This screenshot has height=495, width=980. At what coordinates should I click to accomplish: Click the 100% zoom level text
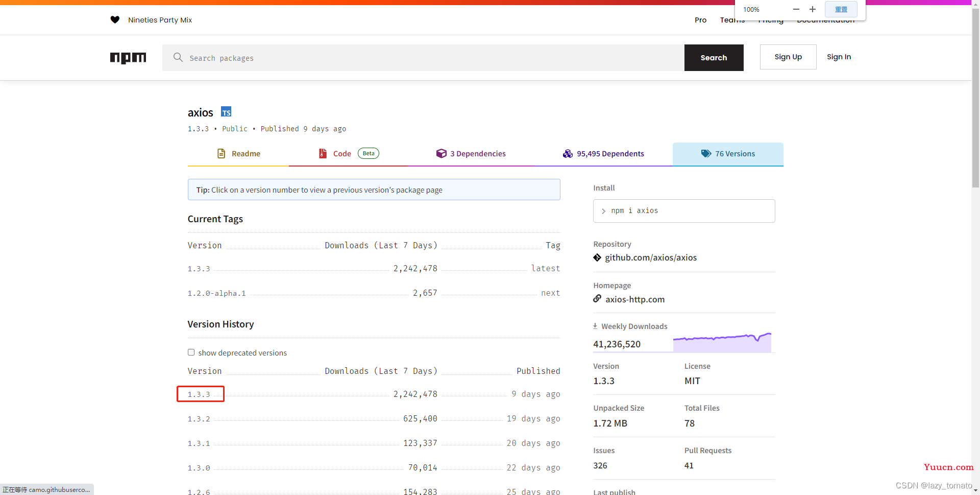751,9
